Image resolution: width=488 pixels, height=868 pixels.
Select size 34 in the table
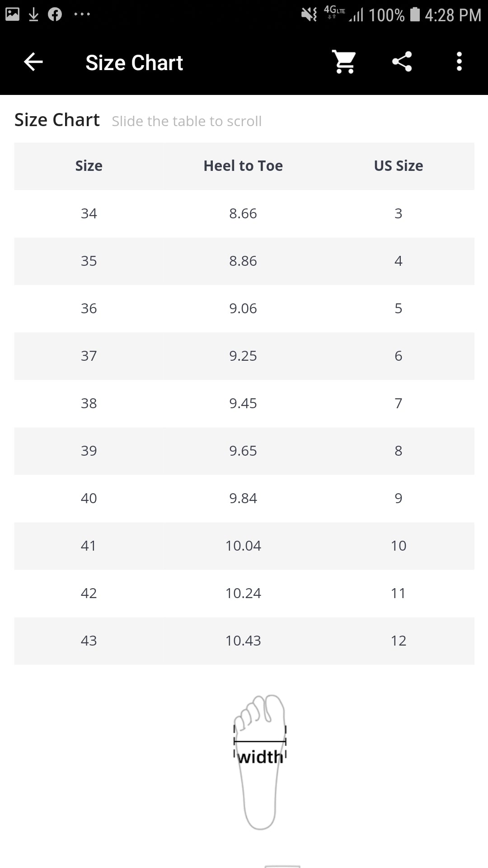[89, 213]
